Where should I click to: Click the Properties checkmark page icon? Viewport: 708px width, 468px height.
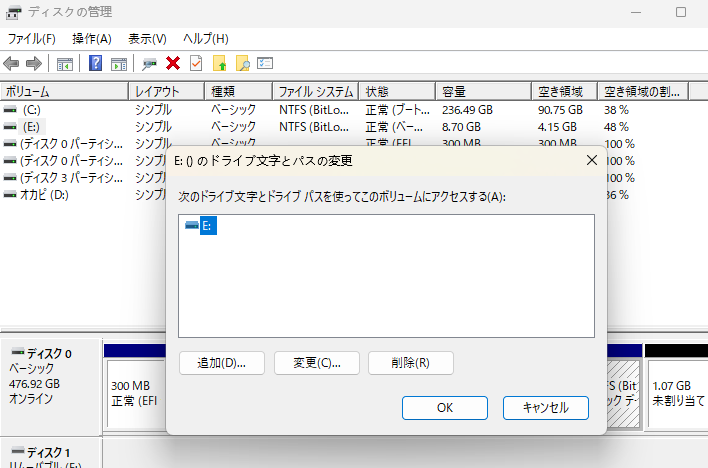(196, 64)
